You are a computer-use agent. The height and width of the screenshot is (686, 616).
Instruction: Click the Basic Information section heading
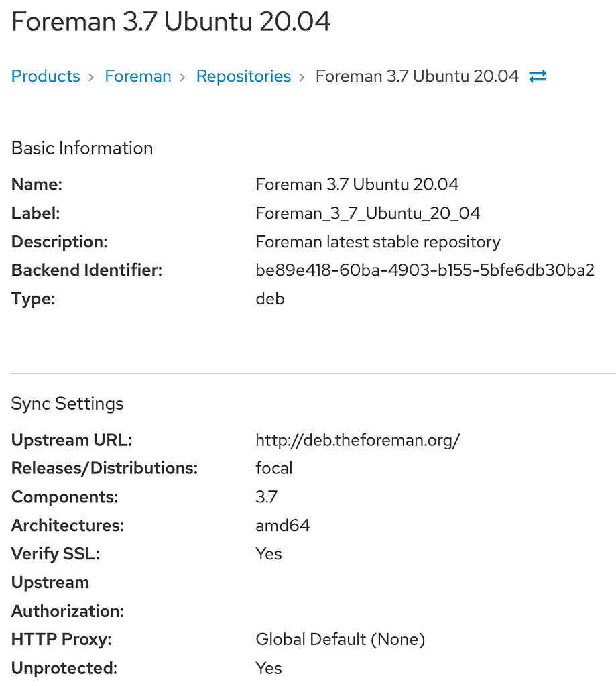click(x=82, y=148)
